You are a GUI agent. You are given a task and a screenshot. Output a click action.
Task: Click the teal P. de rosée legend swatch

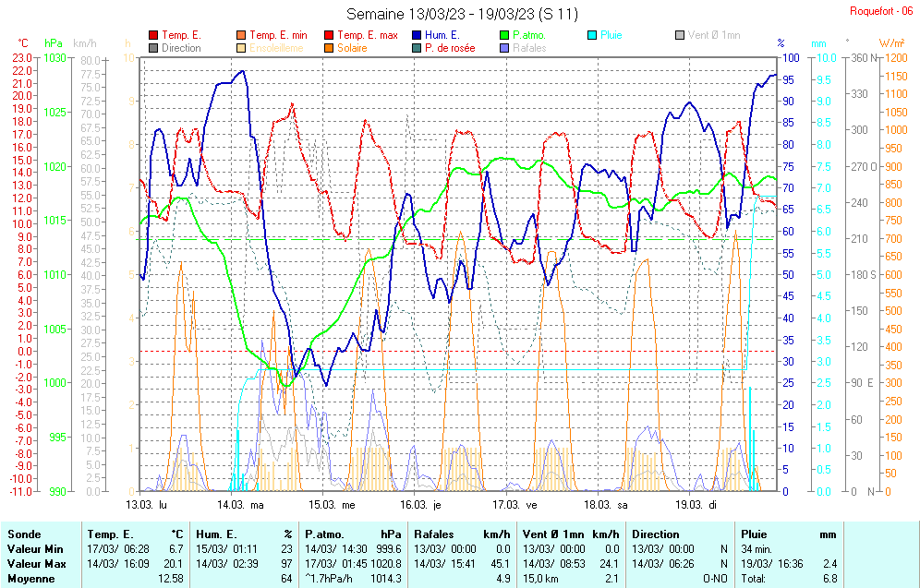tap(417, 49)
